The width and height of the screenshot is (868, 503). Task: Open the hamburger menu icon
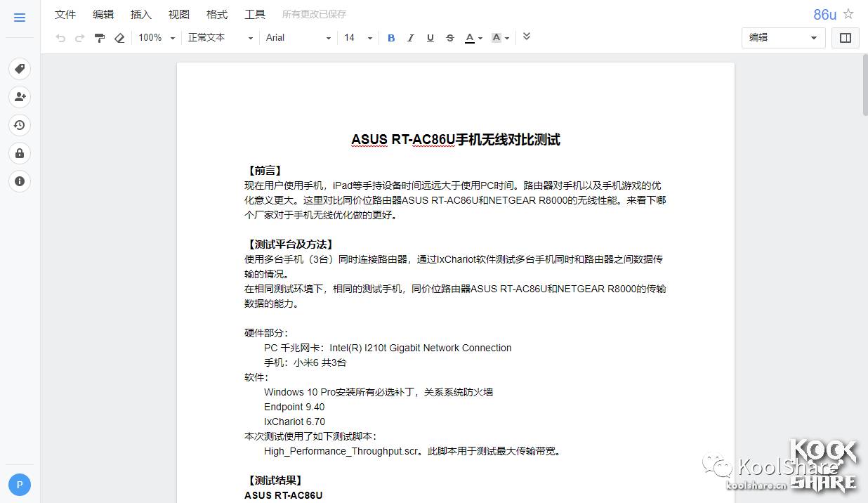click(20, 18)
